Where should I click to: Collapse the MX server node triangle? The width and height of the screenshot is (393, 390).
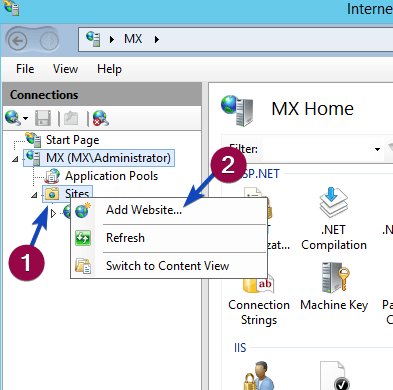(15, 159)
